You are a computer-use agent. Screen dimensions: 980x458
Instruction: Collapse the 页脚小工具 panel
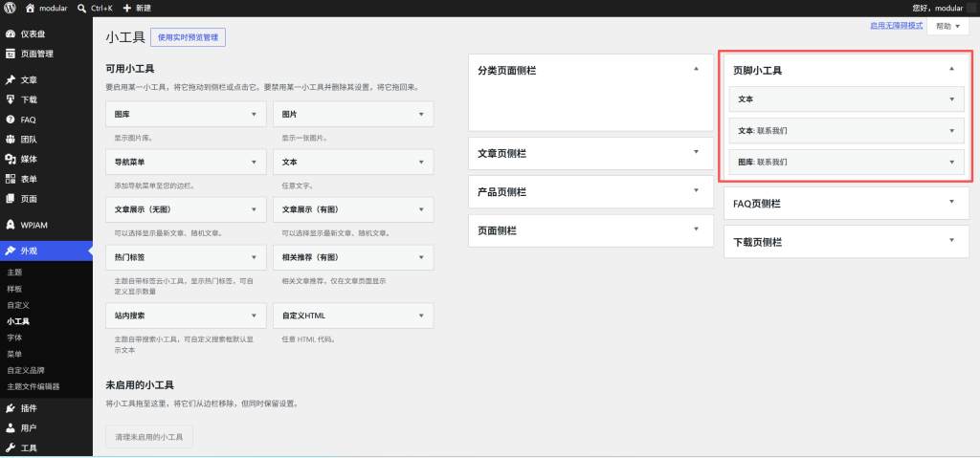tap(951, 69)
